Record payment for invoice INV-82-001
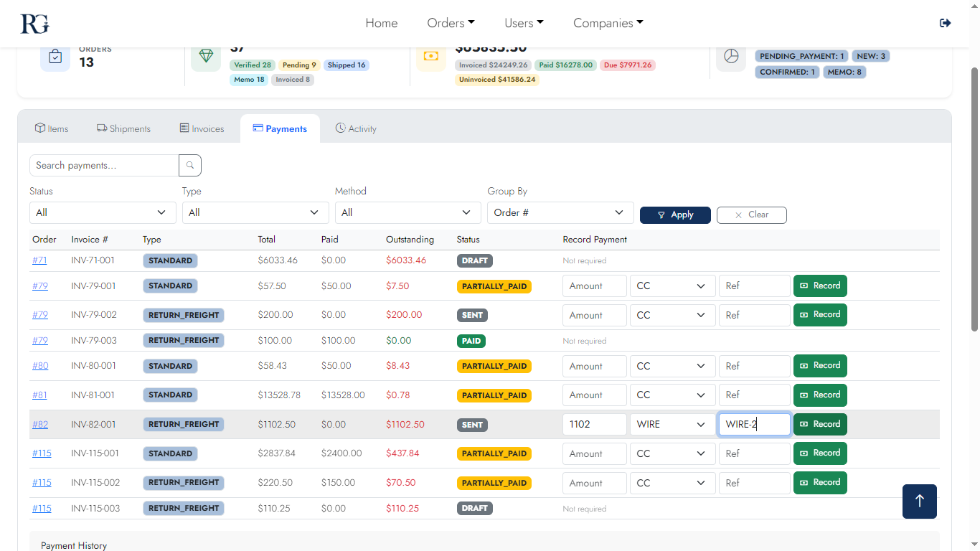This screenshot has height=551, width=980. 820,424
